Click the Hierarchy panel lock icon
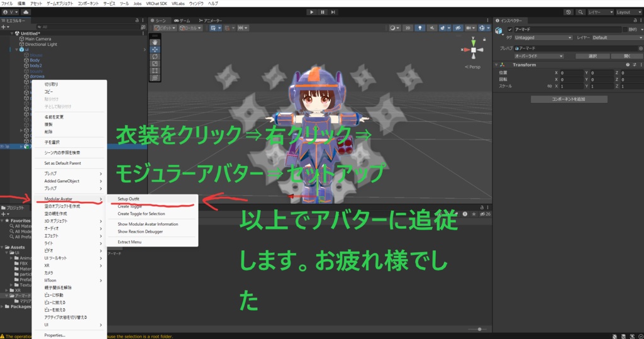This screenshot has width=644, height=339. (x=137, y=20)
